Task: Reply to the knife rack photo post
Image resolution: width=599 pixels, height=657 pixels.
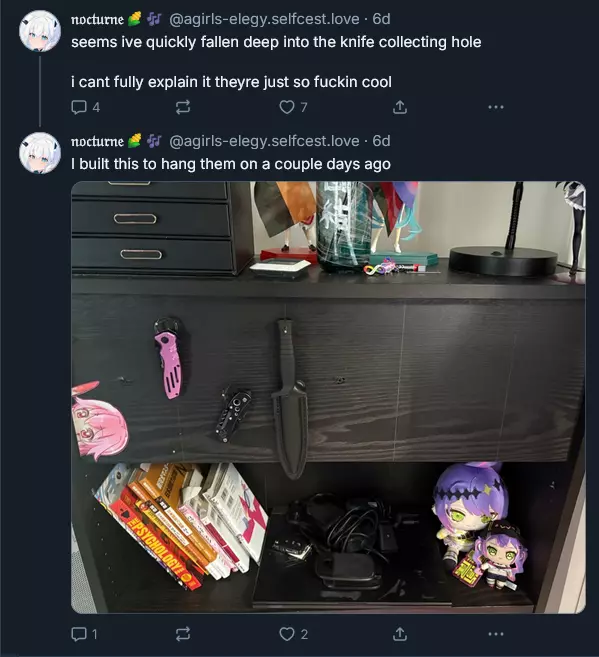Action: [x=84, y=634]
